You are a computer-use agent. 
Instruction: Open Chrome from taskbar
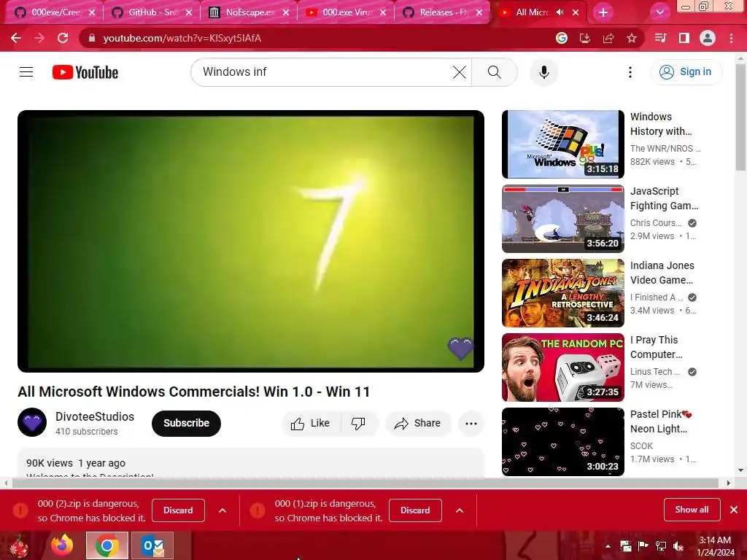(107, 545)
